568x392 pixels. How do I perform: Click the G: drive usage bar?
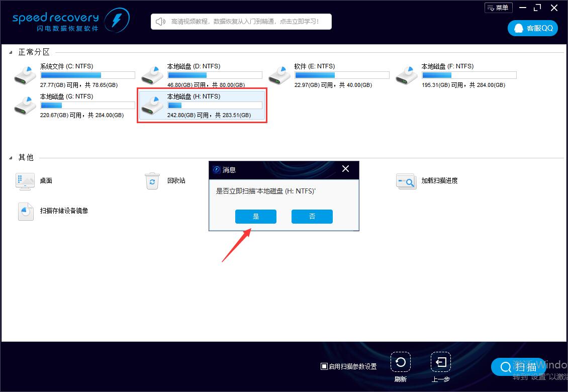click(x=87, y=105)
